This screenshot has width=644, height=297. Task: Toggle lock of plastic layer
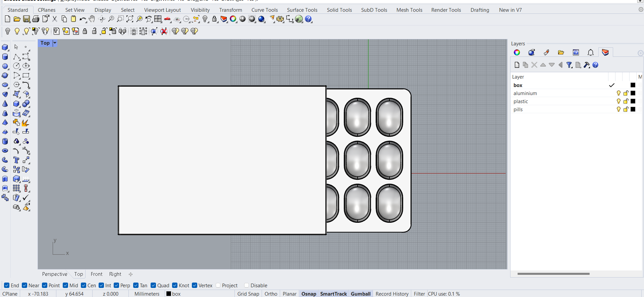(x=626, y=101)
